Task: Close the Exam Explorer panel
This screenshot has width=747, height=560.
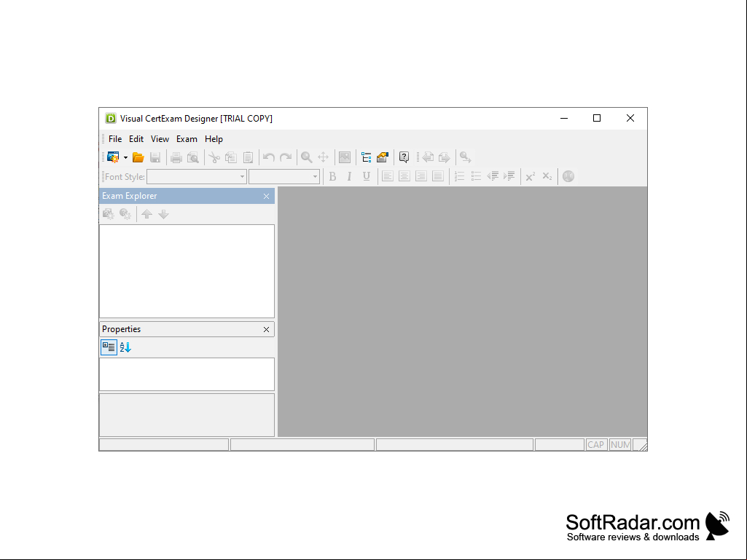Action: click(x=266, y=196)
